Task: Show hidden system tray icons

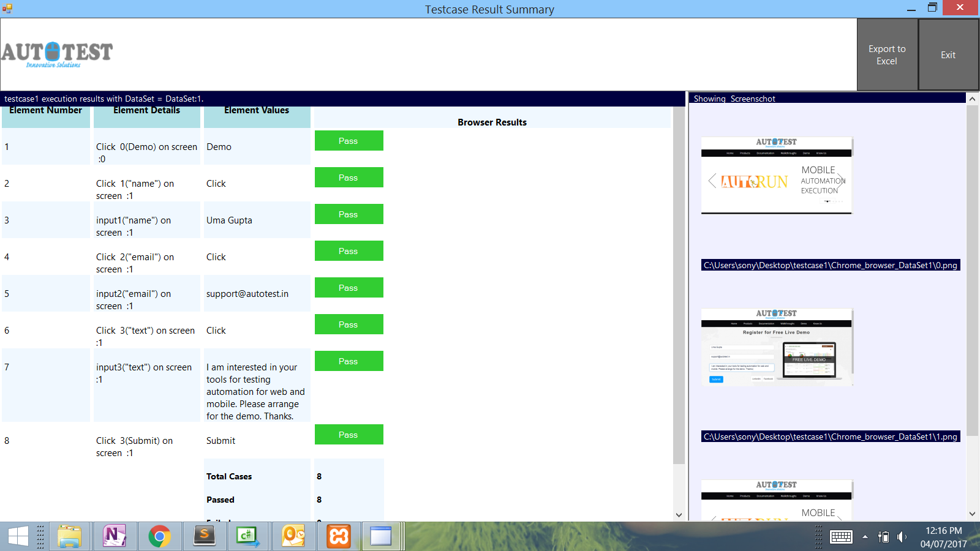Action: coord(865,537)
